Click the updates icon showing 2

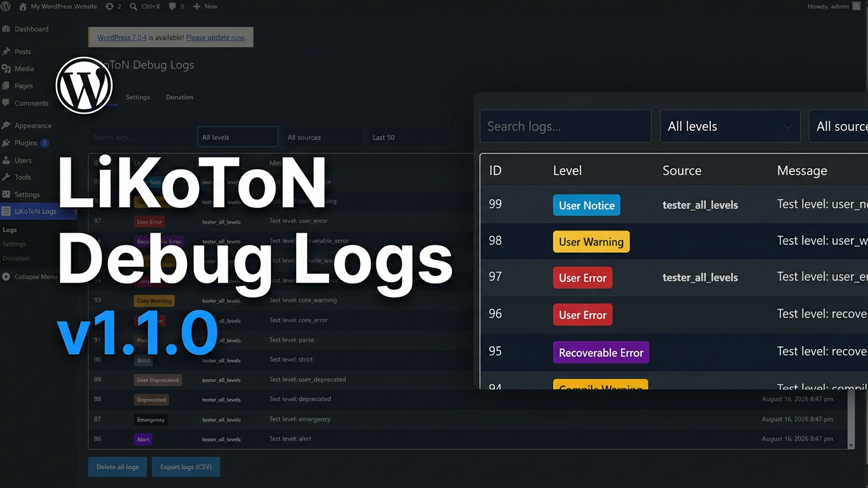[x=110, y=6]
